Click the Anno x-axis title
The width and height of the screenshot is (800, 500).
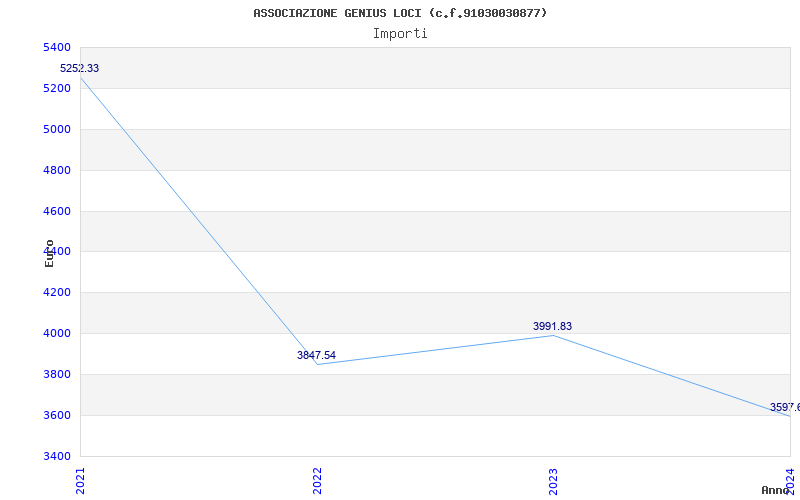coord(775,490)
